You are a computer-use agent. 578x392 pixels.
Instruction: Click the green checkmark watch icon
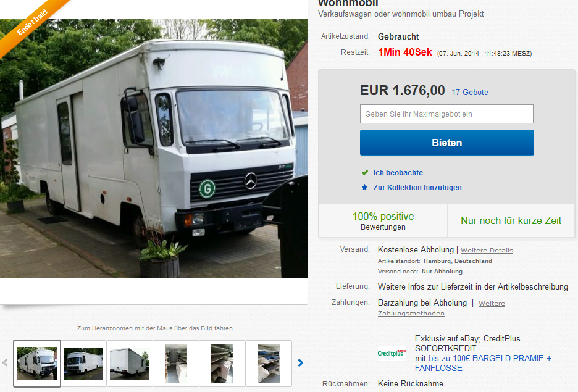364,172
